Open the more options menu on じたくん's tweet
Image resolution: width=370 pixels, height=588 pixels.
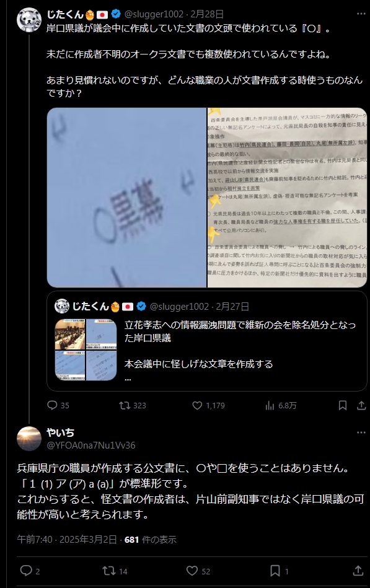pyautogui.click(x=361, y=14)
